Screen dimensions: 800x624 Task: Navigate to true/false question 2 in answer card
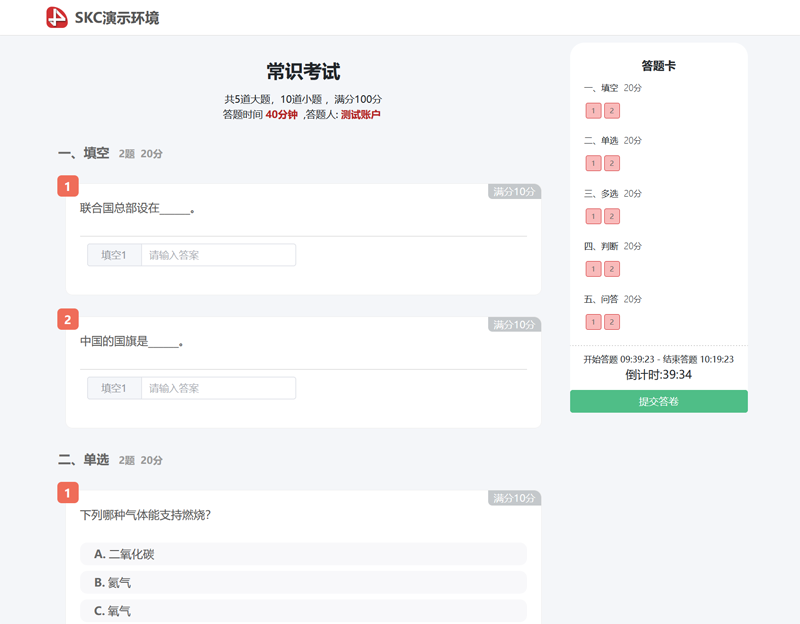point(612,269)
